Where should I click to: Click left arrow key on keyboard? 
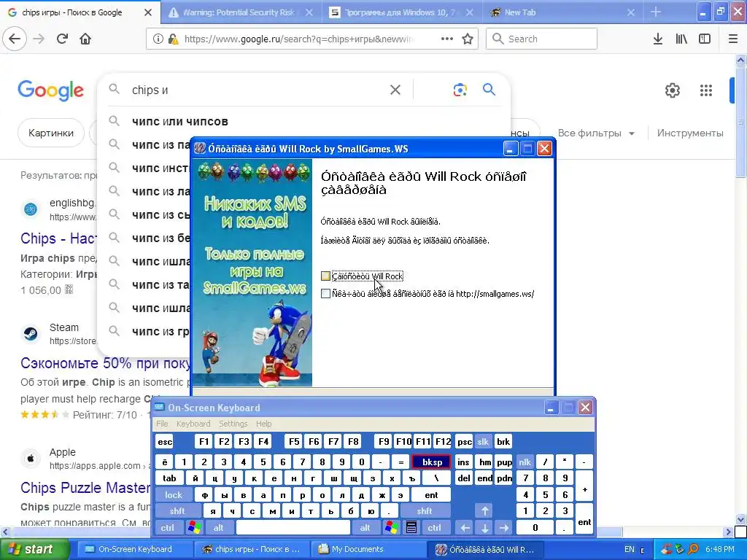[x=465, y=528]
